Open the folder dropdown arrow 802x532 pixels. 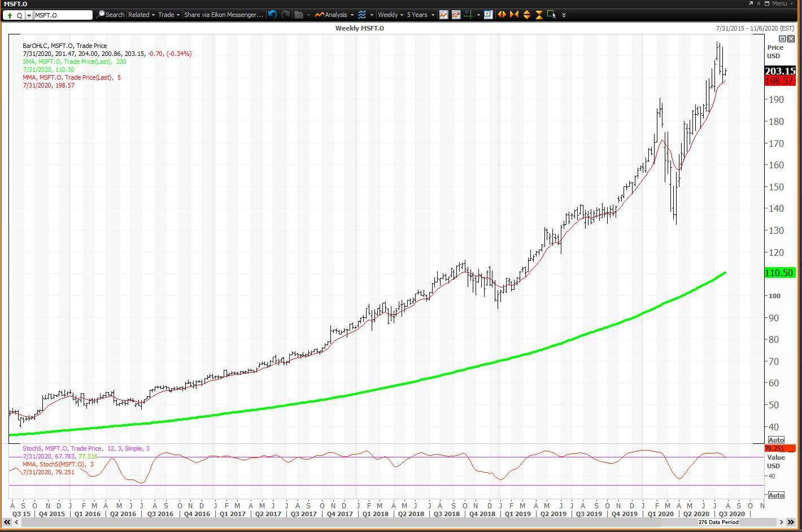tap(308, 15)
